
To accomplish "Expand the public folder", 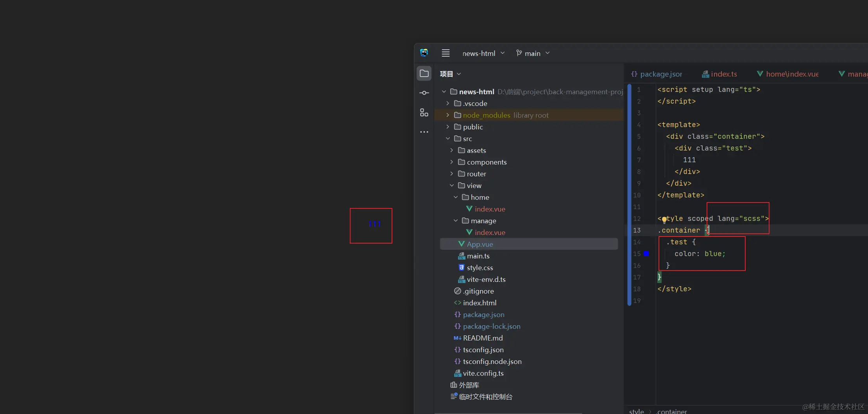I will (447, 127).
